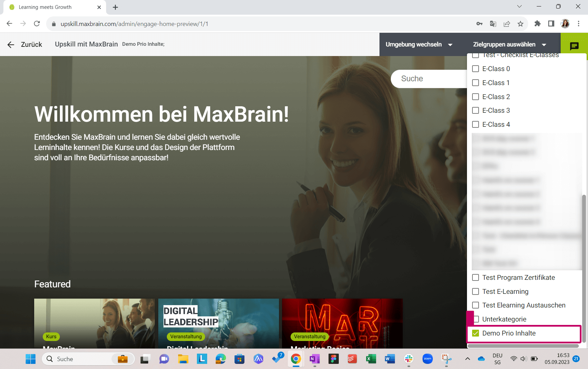
Task: Open the browser extensions puzzle icon
Action: (x=537, y=24)
